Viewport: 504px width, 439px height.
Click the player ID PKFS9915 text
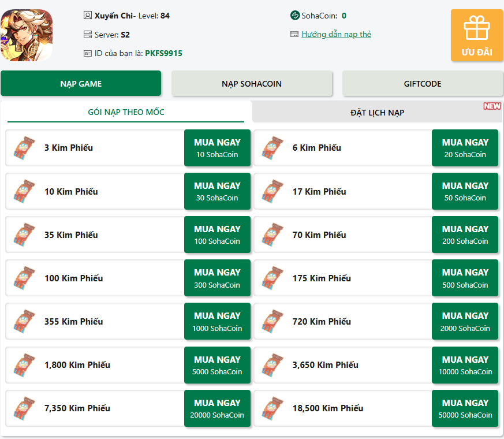point(163,53)
